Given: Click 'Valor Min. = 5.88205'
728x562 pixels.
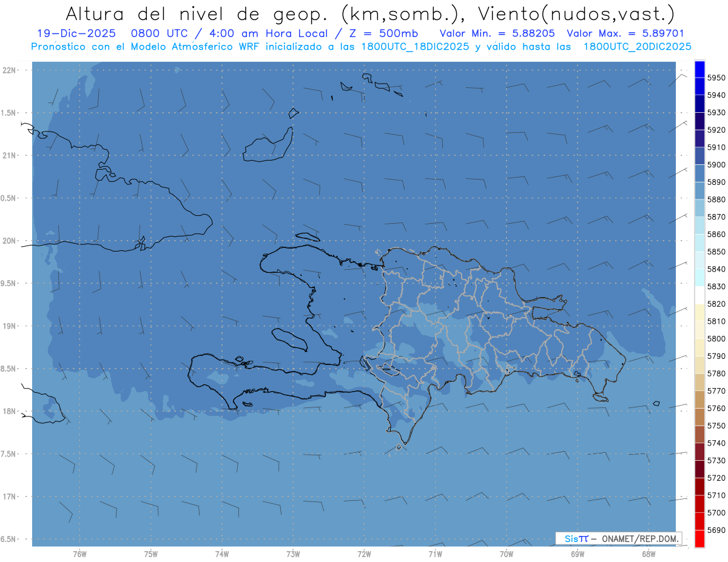Looking at the screenshot, I should tap(497, 33).
